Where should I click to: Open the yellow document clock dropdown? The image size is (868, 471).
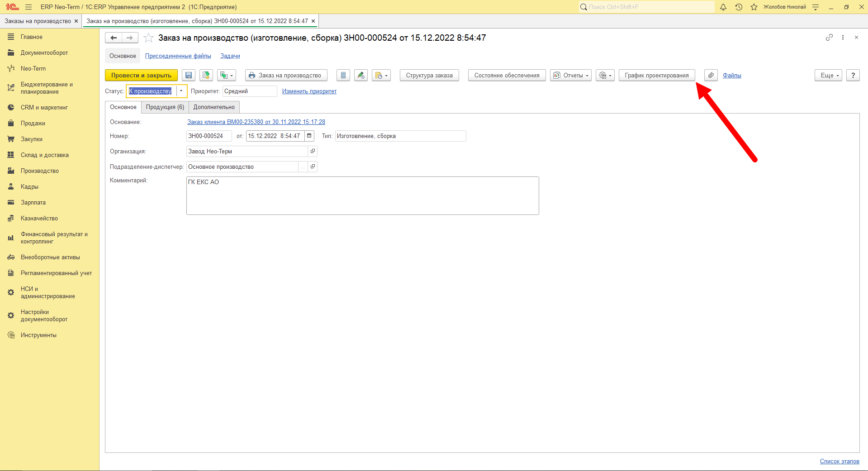[381, 76]
